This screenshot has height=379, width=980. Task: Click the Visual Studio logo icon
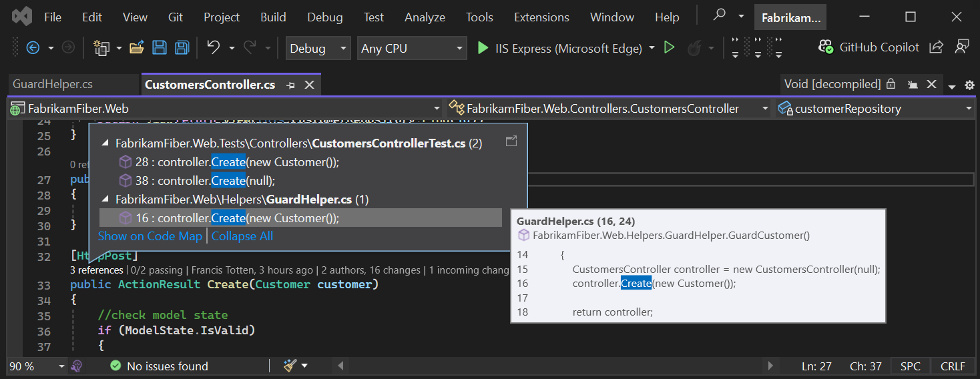[x=21, y=17]
